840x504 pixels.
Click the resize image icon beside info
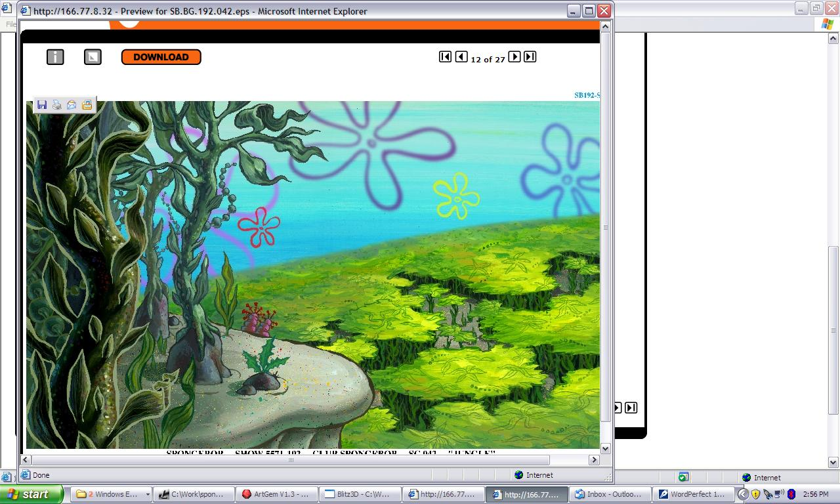93,57
